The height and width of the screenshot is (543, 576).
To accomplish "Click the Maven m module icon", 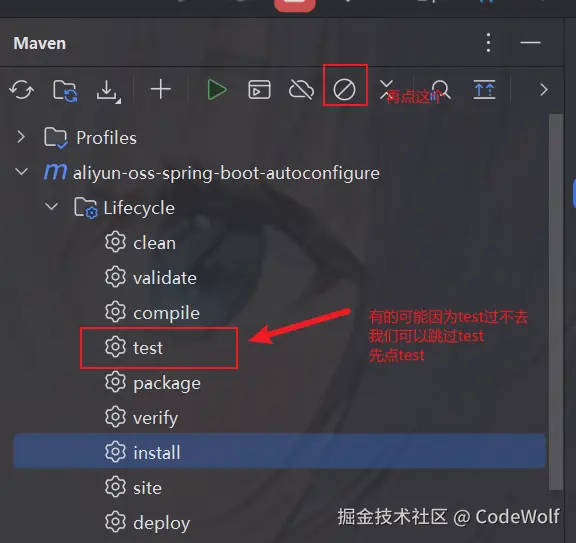I will point(55,172).
